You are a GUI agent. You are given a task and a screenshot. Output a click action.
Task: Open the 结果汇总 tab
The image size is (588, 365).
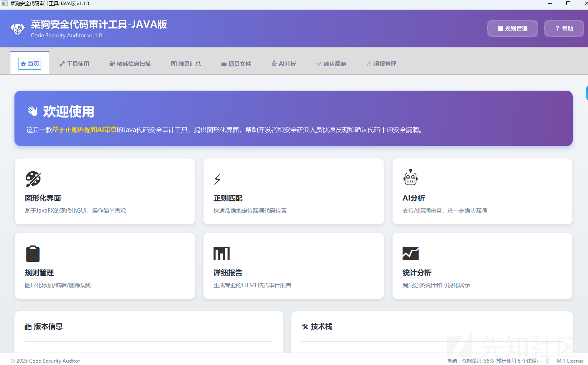185,64
